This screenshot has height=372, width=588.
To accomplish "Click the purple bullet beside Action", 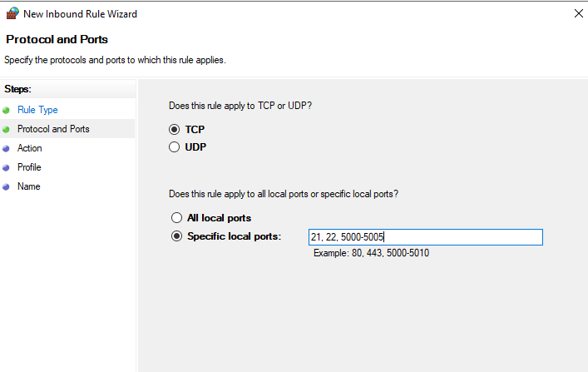I will (x=6, y=149).
